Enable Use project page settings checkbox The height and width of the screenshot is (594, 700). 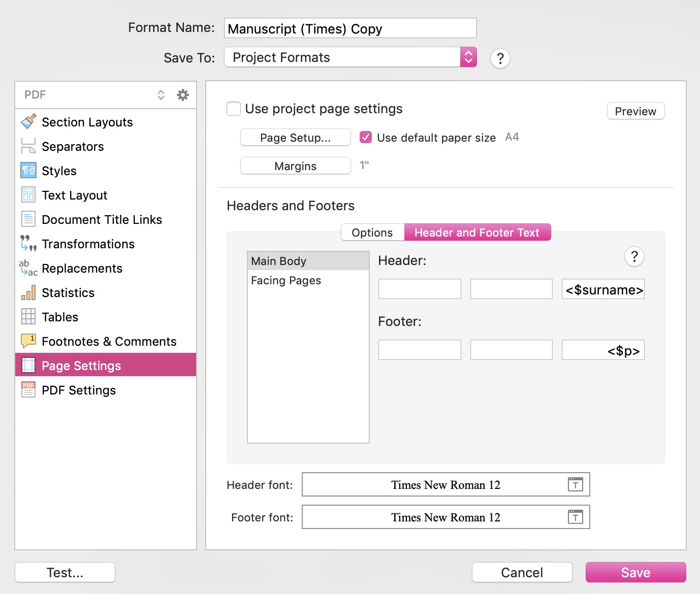pyautogui.click(x=234, y=109)
